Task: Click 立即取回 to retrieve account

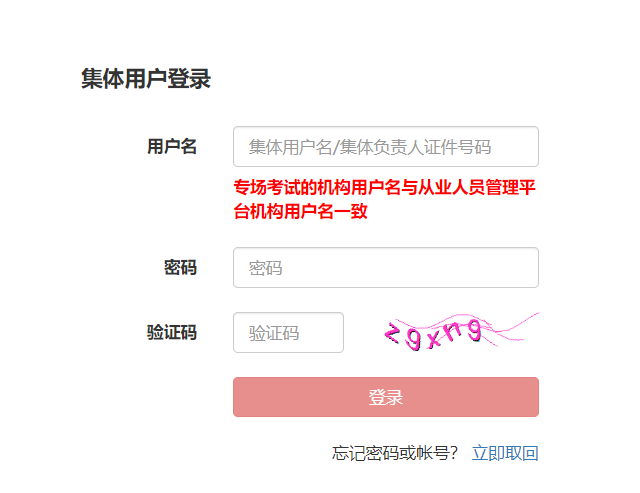Action: point(505,453)
